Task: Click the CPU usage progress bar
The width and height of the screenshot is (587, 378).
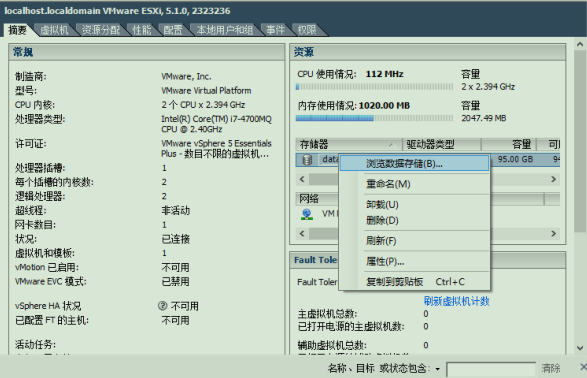Action: pyautogui.click(x=374, y=87)
